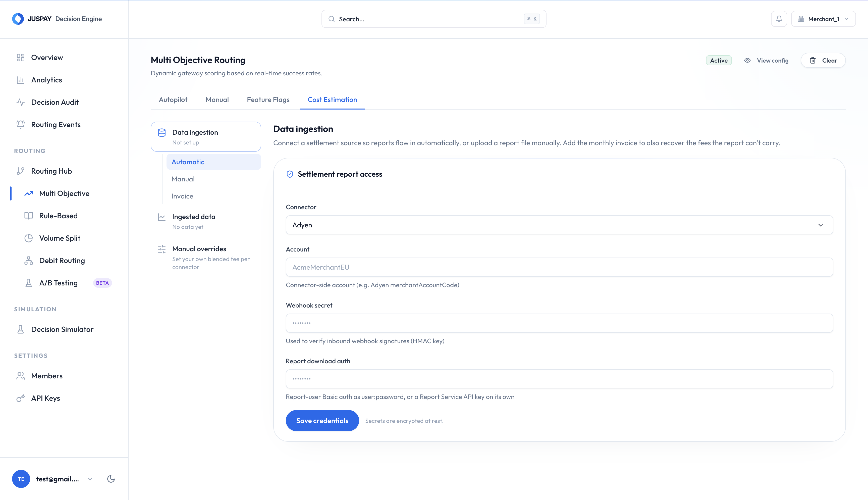Click the Overview grid icon
Screen dimensions: 868x500
[x=21, y=57]
